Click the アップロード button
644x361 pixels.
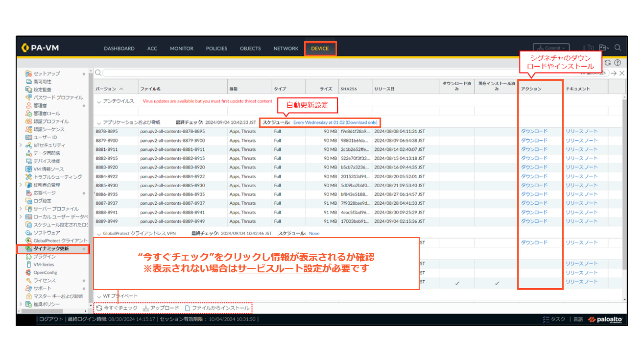pyautogui.click(x=161, y=308)
